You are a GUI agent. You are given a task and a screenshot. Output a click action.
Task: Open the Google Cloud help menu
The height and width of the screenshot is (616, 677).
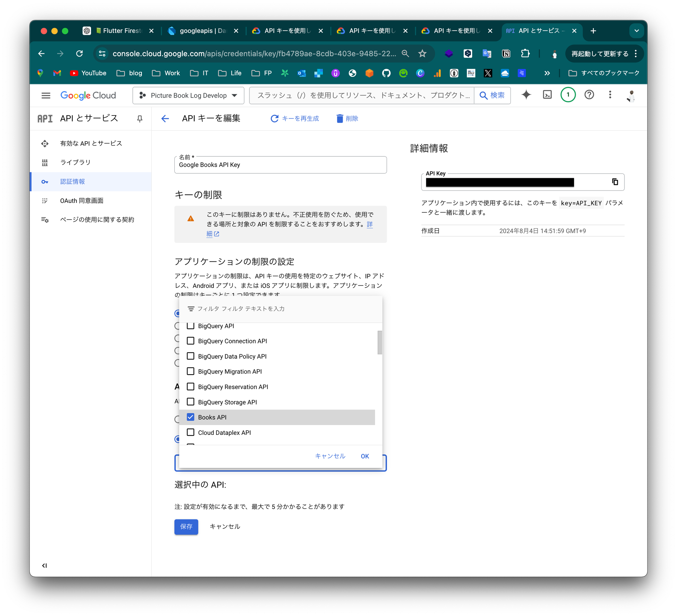pyautogui.click(x=589, y=95)
